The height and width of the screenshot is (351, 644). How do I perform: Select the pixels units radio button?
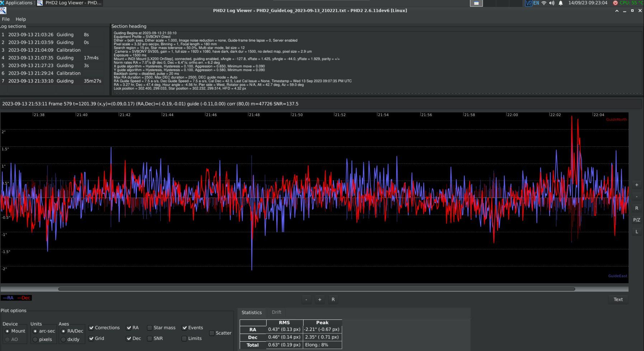pyautogui.click(x=35, y=339)
